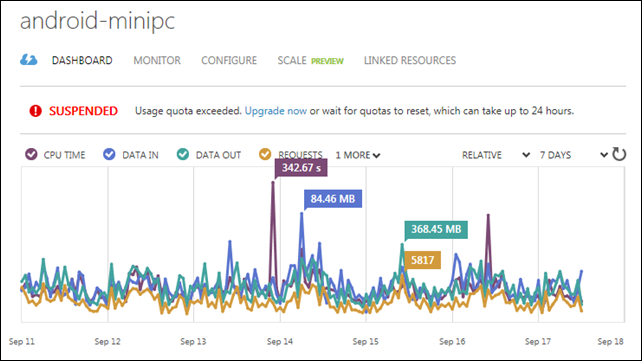Click the SUSPENDED status label

pos(84,111)
